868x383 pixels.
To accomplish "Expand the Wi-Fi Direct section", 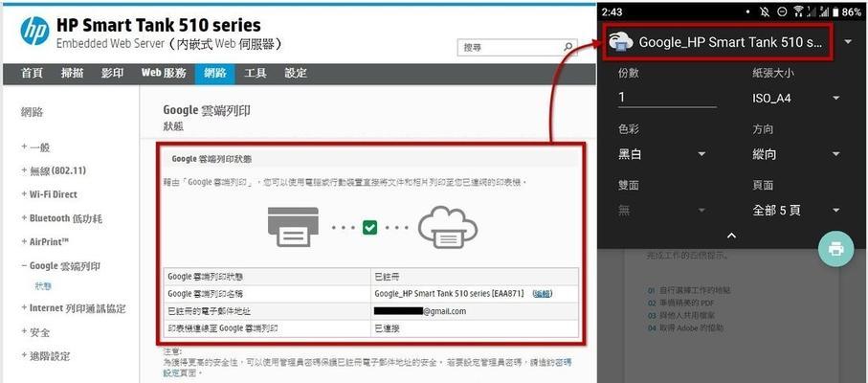I will click(x=49, y=194).
